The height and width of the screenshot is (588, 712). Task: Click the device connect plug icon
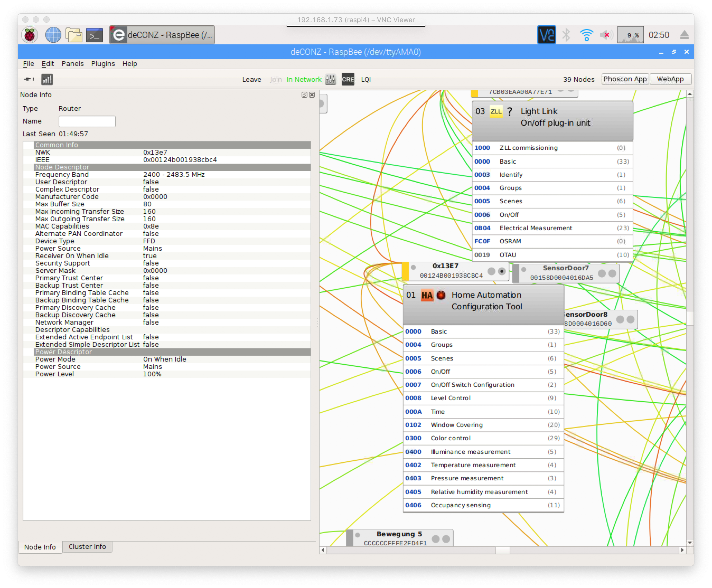[29, 79]
